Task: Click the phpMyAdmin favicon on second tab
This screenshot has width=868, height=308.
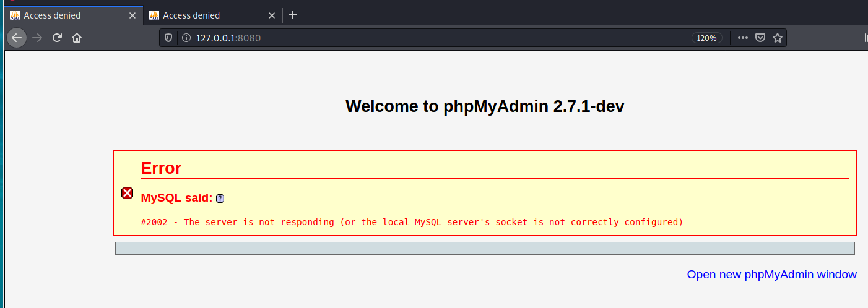Action: (154, 15)
